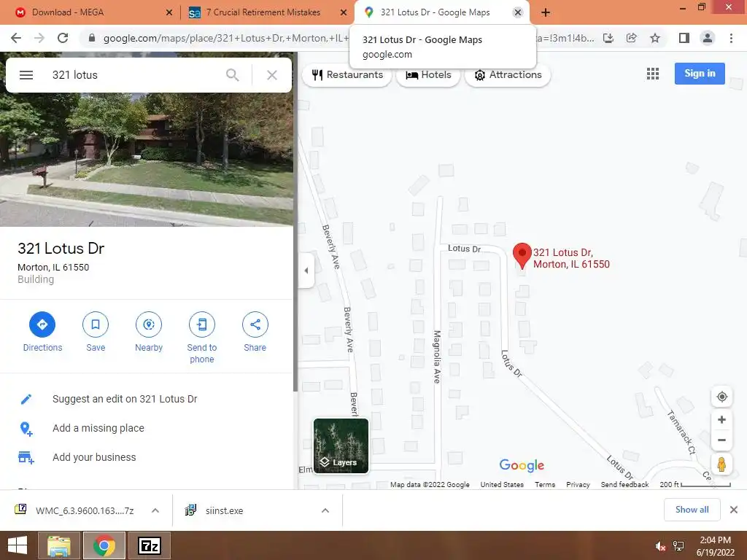This screenshot has height=560, width=747.
Task: Open File Explorer from taskbar
Action: click(x=59, y=545)
